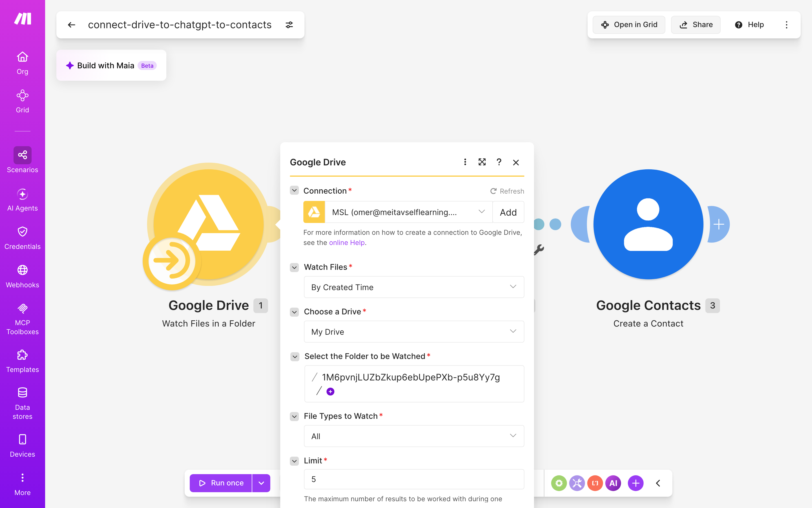Open File Types to Watch dropdown
The image size is (812, 508).
[414, 436]
